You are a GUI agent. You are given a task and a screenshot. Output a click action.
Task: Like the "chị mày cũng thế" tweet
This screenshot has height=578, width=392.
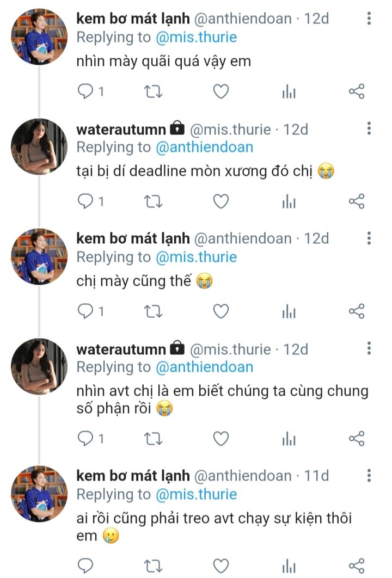[221, 311]
